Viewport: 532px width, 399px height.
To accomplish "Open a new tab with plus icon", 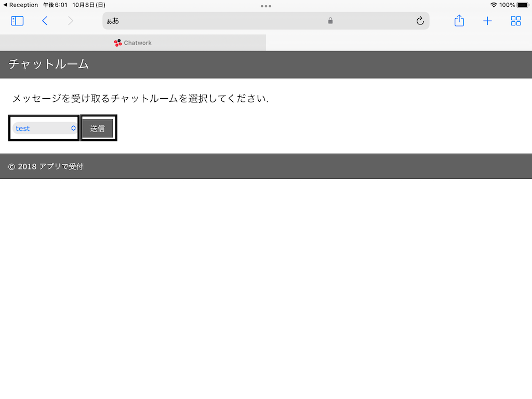I will 487,21.
